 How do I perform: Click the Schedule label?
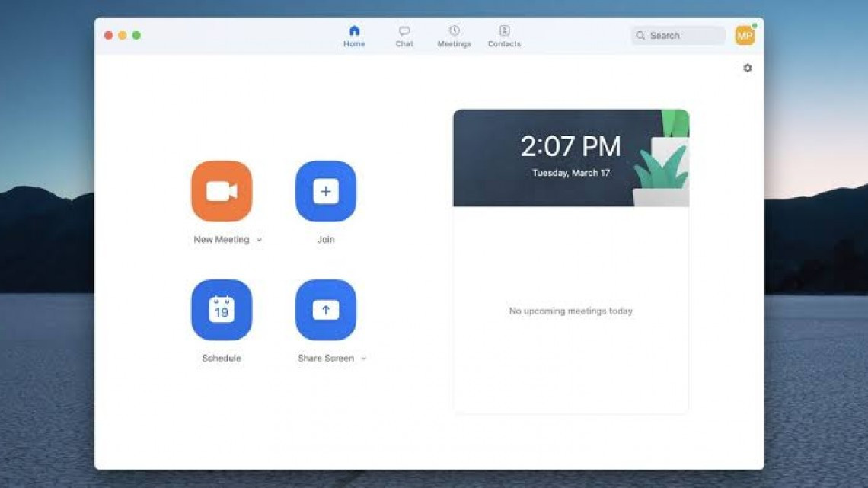pyautogui.click(x=221, y=358)
